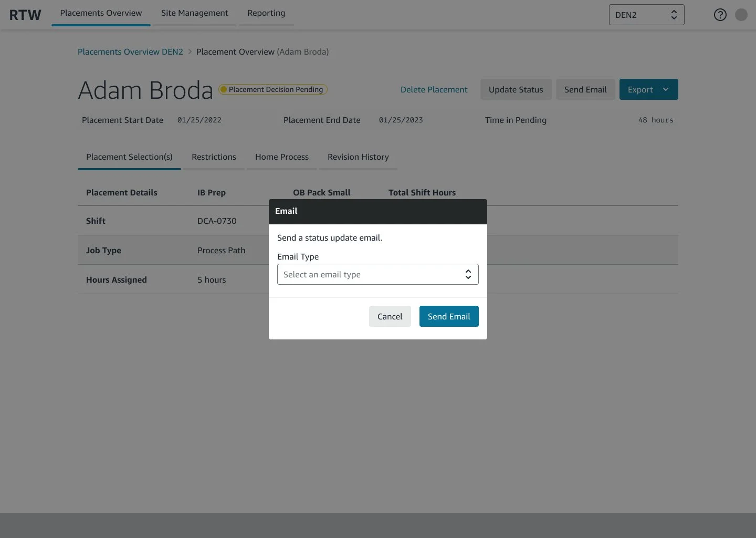The height and width of the screenshot is (538, 756).
Task: Click Placement End Date label
Action: point(322,120)
